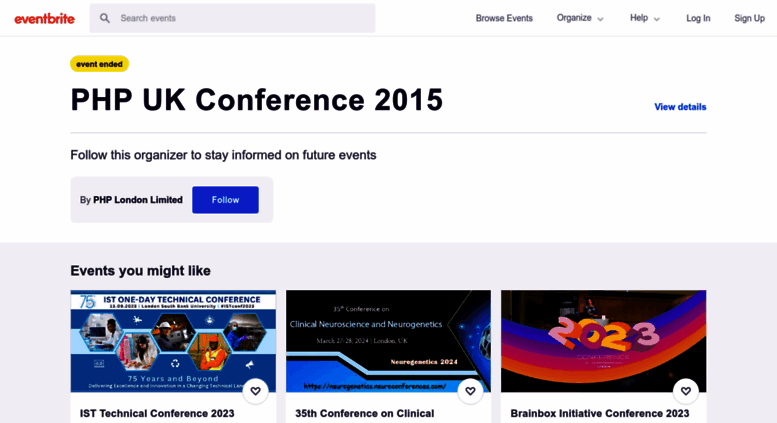The image size is (777, 423).
Task: Open the Brainbox Initiative Conference 2023 title
Action: (x=600, y=414)
